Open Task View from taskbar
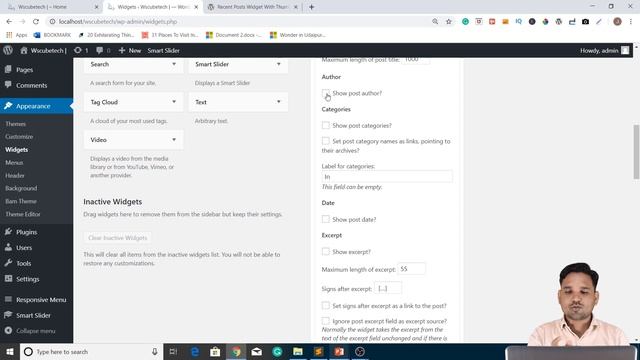 point(173,351)
